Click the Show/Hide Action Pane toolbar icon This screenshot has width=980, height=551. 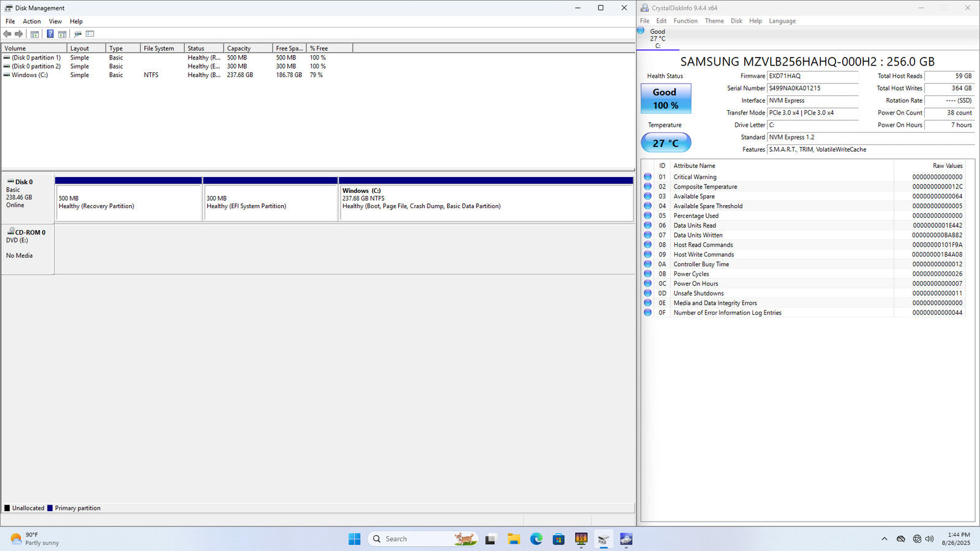click(62, 34)
